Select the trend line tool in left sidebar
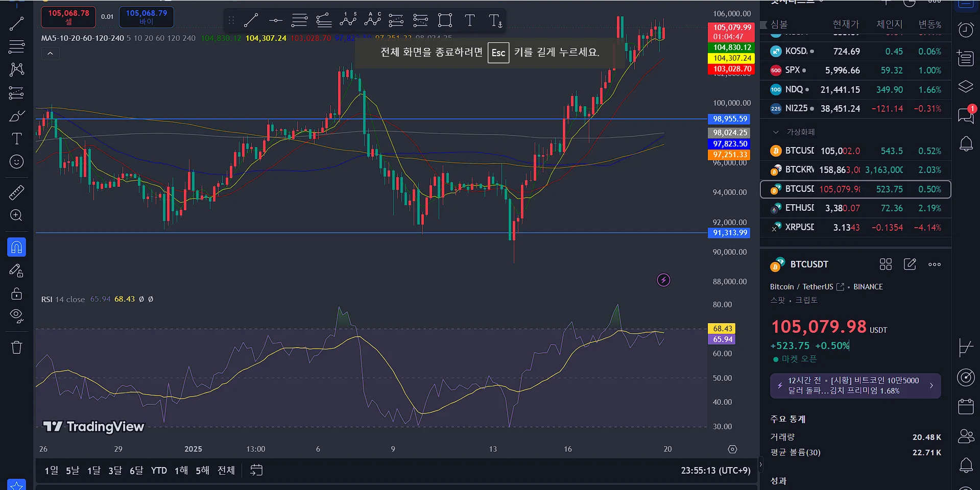Viewport: 980px width, 490px height. coord(16,23)
